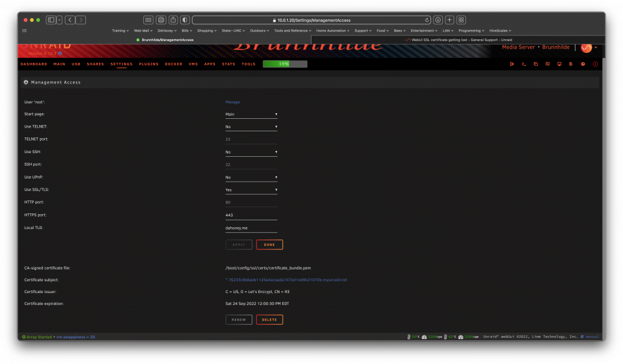Click the DONE button
623x364 pixels.
coord(269,245)
